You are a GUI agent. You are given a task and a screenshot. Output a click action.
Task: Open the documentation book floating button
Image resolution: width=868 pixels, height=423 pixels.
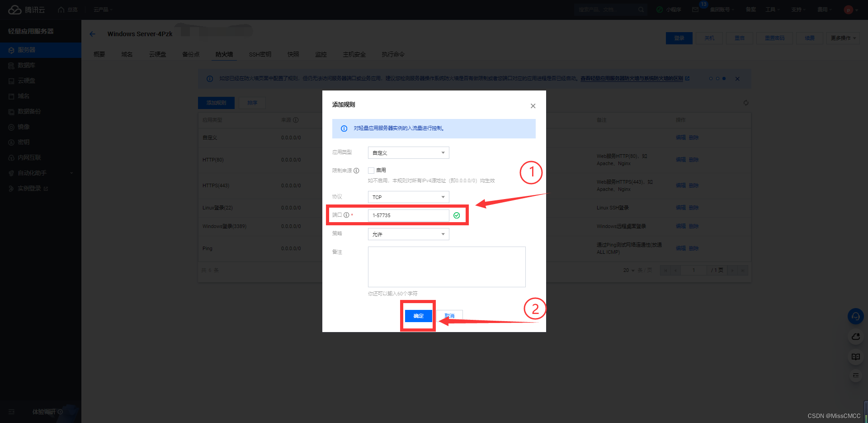855,356
